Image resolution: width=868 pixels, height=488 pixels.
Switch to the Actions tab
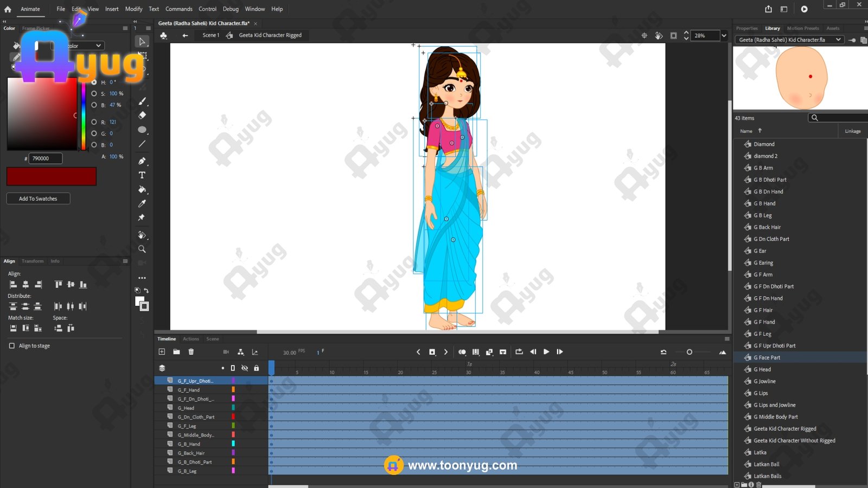pos(191,339)
